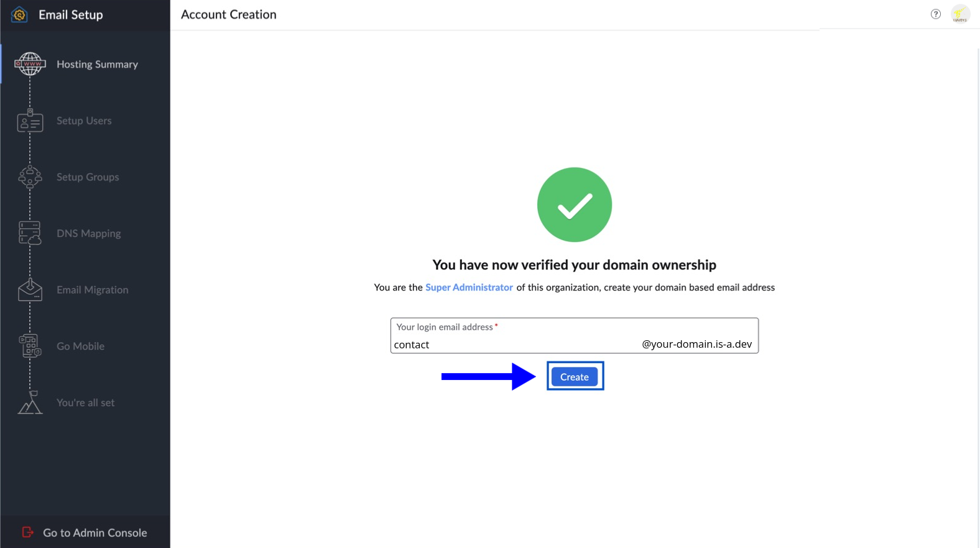Click the Email Migration envelope icon
The width and height of the screenshot is (980, 548).
coord(30,290)
